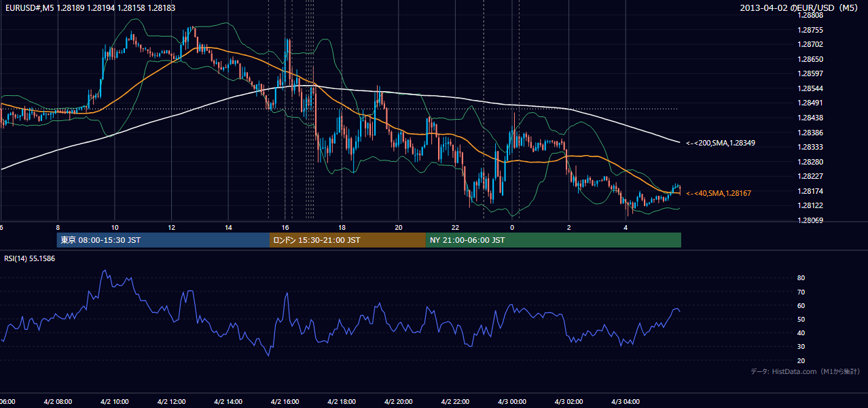Click hour marker 14 under the price chart
Screen dimensions: 868x408
point(228,228)
